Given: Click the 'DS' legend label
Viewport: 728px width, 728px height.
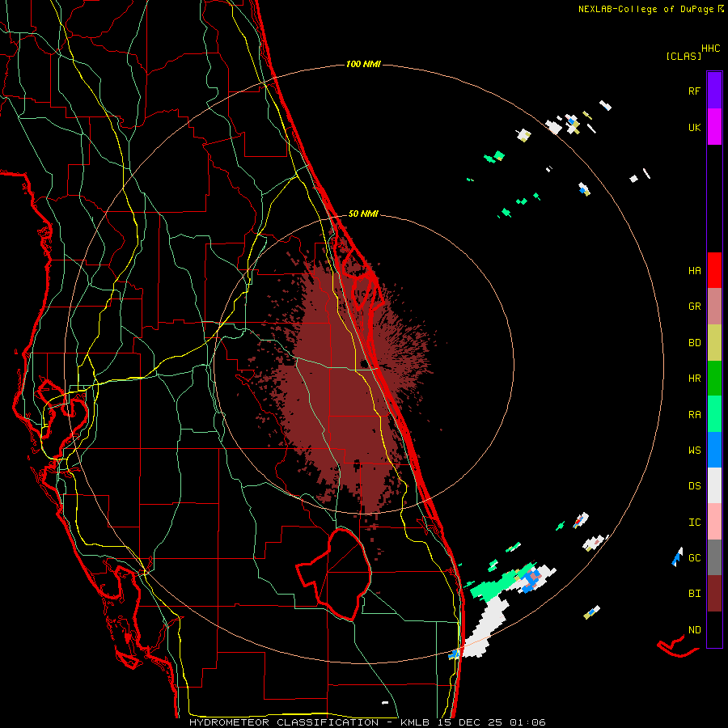Looking at the screenshot, I should (x=695, y=486).
